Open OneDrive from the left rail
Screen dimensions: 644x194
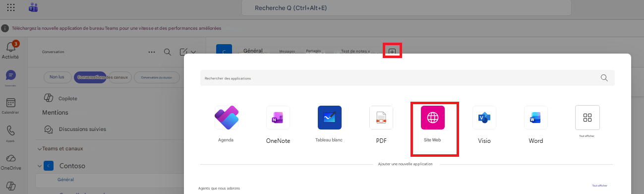coord(10,158)
